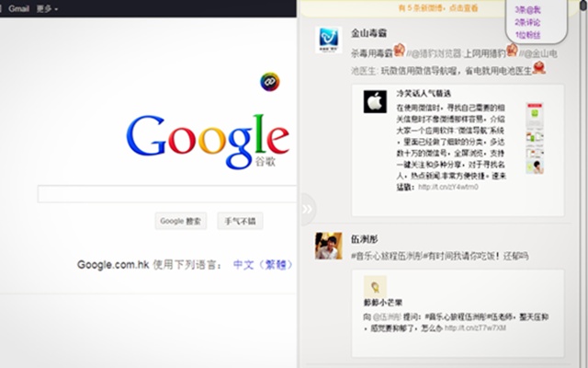Collapse the Weibo sidebar with double-arrow handle
Viewport: 588px width, 368px height.
(307, 209)
